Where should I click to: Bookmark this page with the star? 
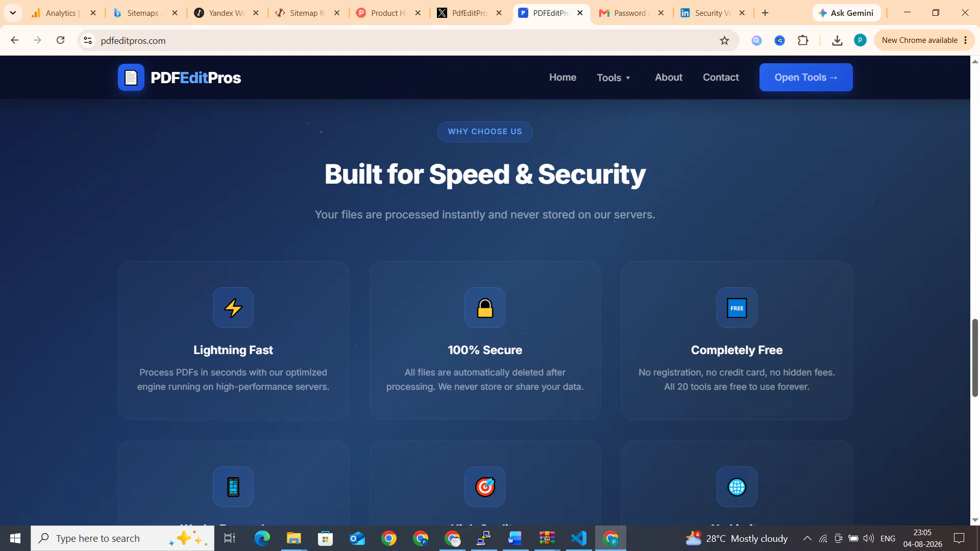[724, 40]
